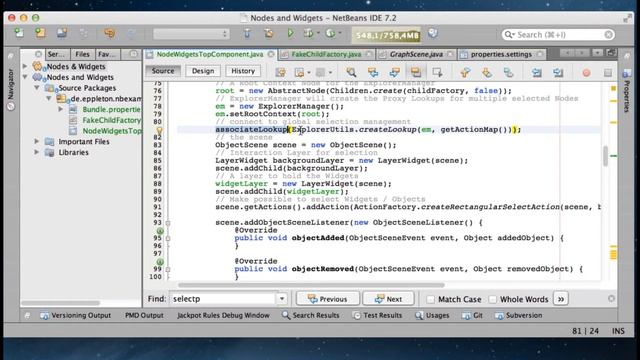Click the Debug Project icon
This screenshot has height=360, width=640.
[309, 33]
